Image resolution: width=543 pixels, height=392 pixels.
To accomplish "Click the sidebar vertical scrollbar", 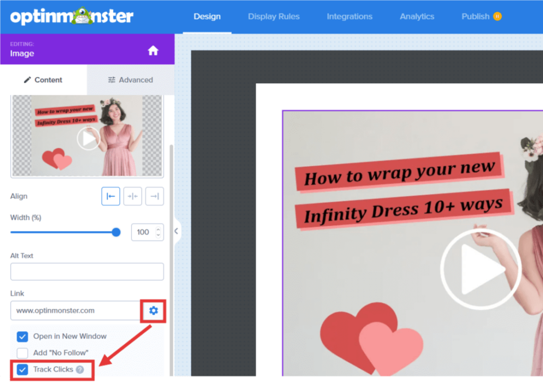I will [x=171, y=260].
